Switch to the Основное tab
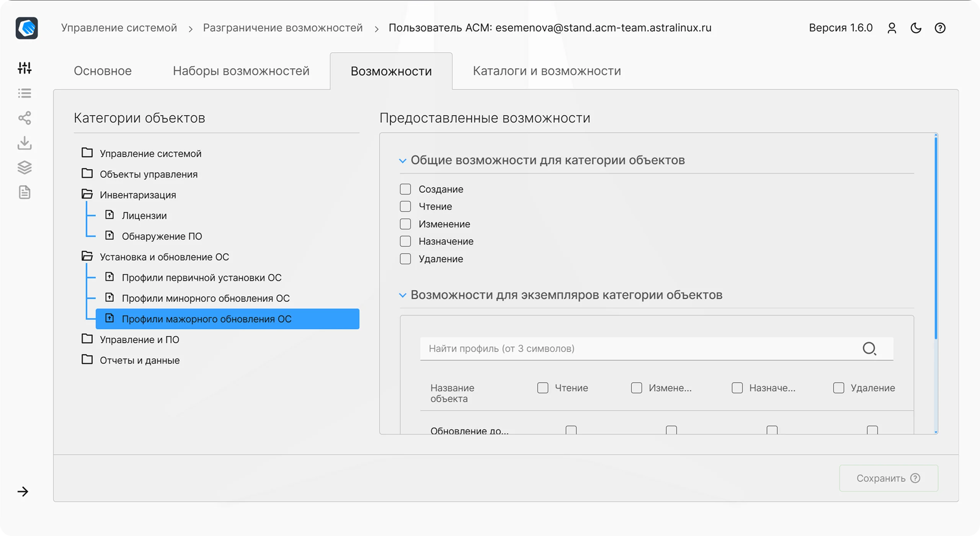980x536 pixels. pos(103,71)
